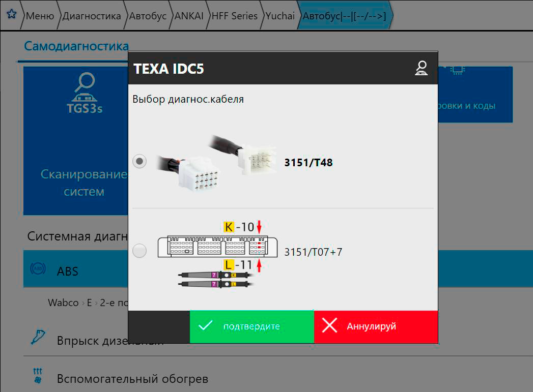Click the 3151/T07+7 pinout diagram image

(217, 255)
